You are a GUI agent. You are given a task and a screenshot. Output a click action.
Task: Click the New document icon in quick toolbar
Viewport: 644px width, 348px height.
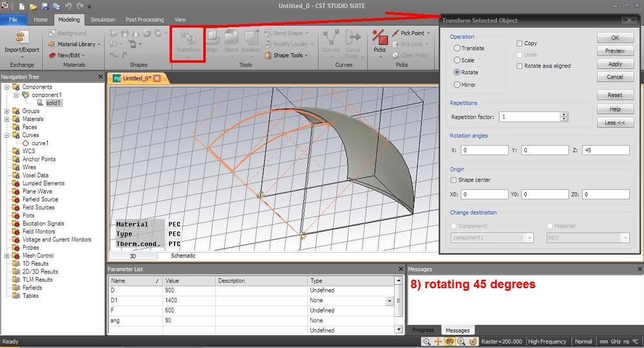tap(22, 6)
